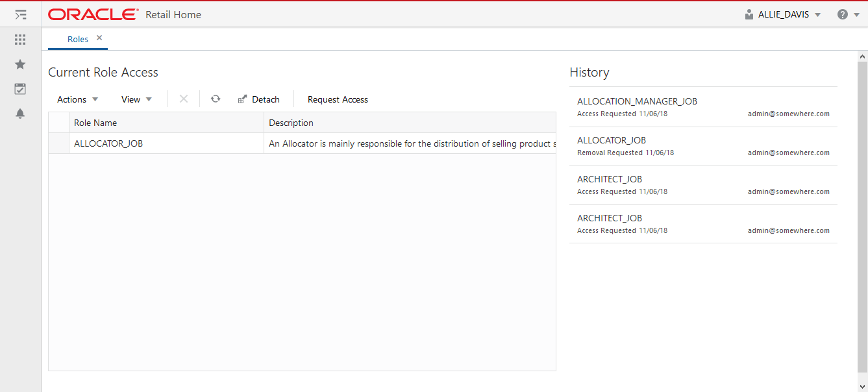Click the Request Access button
Viewport: 868px width, 392px height.
[x=338, y=99]
